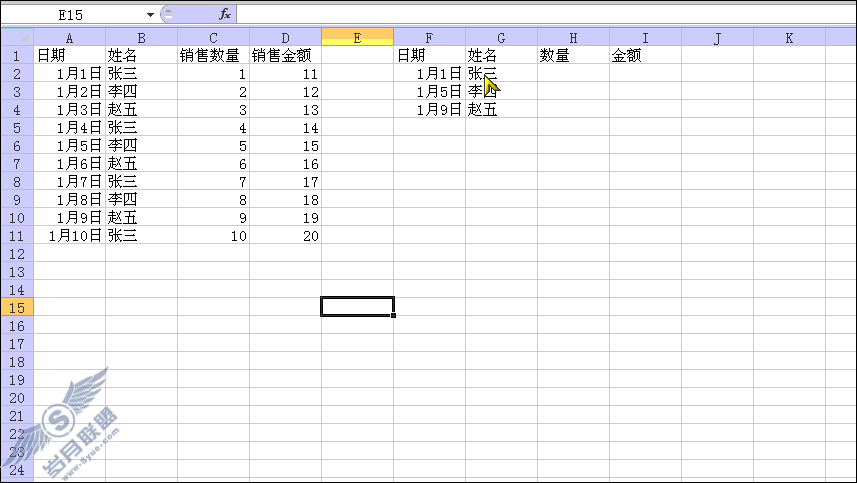Select row 12 header
This screenshot has height=483, width=857.
coord(17,254)
